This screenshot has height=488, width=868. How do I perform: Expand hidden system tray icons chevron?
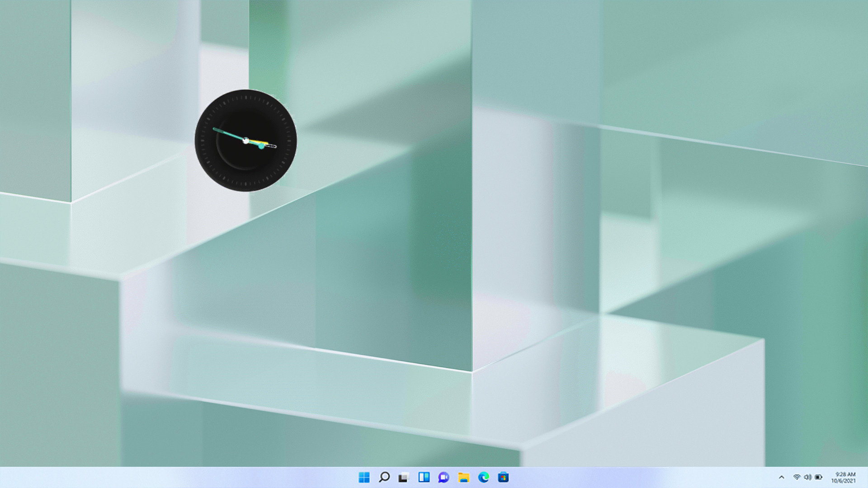tap(781, 477)
